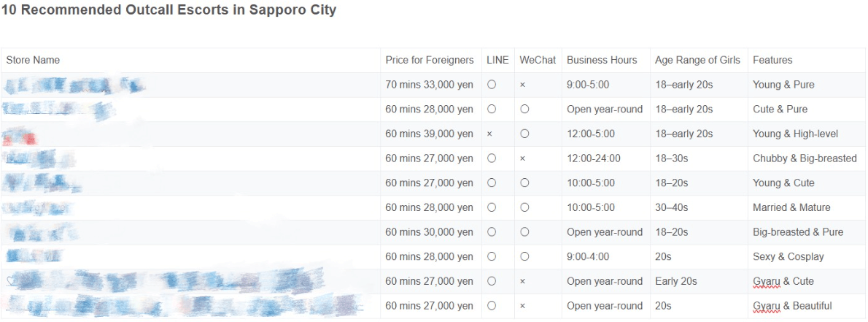This screenshot has width=868, height=322.
Task: Click the LINE circle in the Young & Pure row
Action: [492, 85]
